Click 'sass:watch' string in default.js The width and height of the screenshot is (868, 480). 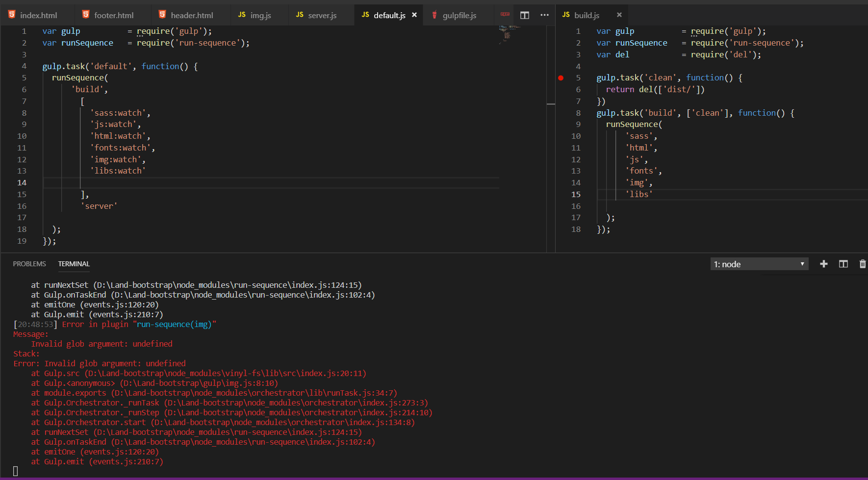coord(118,113)
